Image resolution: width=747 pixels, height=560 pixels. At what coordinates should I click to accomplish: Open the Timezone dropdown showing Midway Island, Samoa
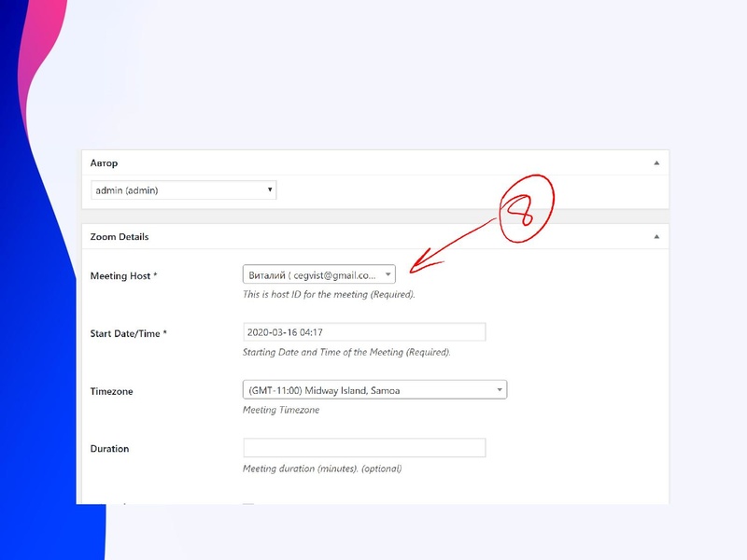click(x=374, y=390)
